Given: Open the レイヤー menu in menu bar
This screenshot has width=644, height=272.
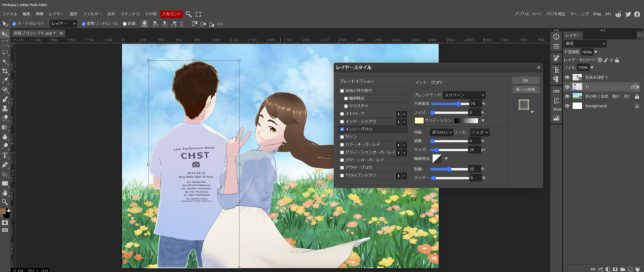Looking at the screenshot, I should pyautogui.click(x=57, y=13).
